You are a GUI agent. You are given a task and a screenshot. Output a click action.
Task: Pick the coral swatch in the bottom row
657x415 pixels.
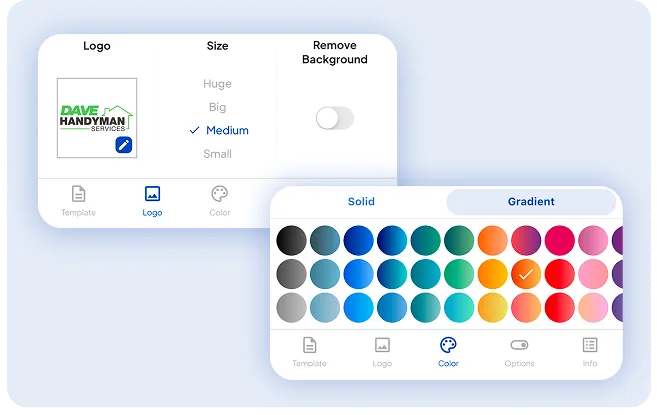click(x=526, y=308)
